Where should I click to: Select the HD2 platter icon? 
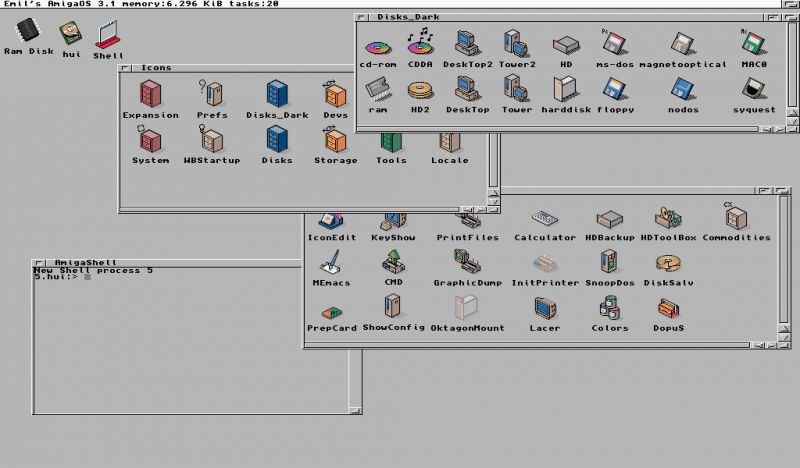pyautogui.click(x=420, y=91)
